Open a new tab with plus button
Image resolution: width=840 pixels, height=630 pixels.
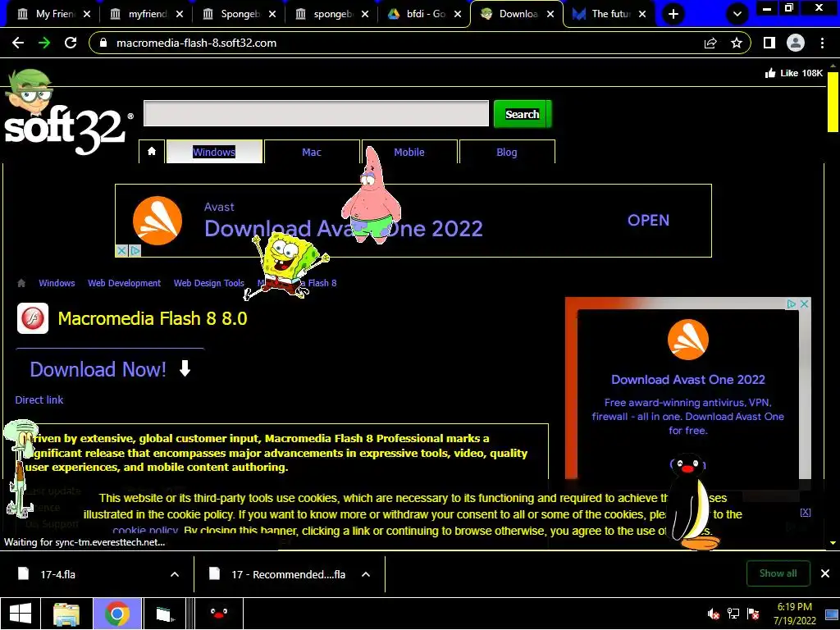pos(673,14)
